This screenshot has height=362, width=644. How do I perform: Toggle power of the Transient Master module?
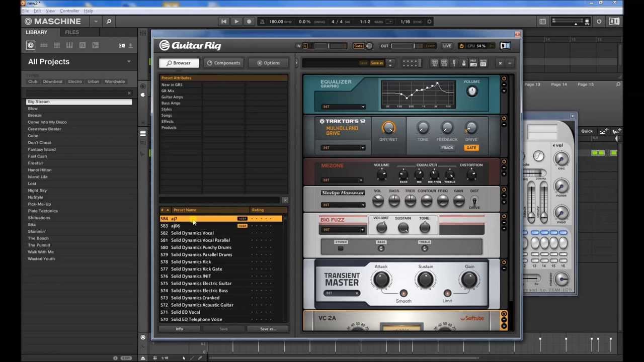[504, 262]
